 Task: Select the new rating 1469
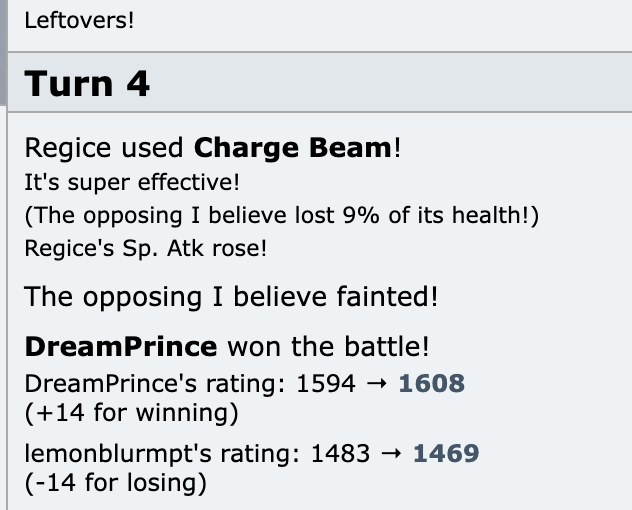pyautogui.click(x=446, y=453)
